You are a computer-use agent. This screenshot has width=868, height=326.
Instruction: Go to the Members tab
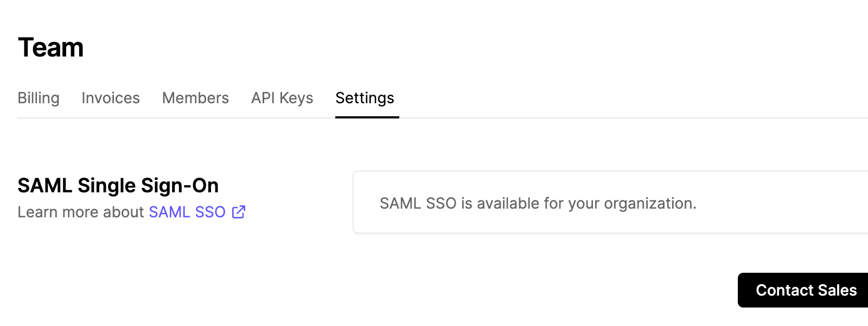[x=195, y=98]
